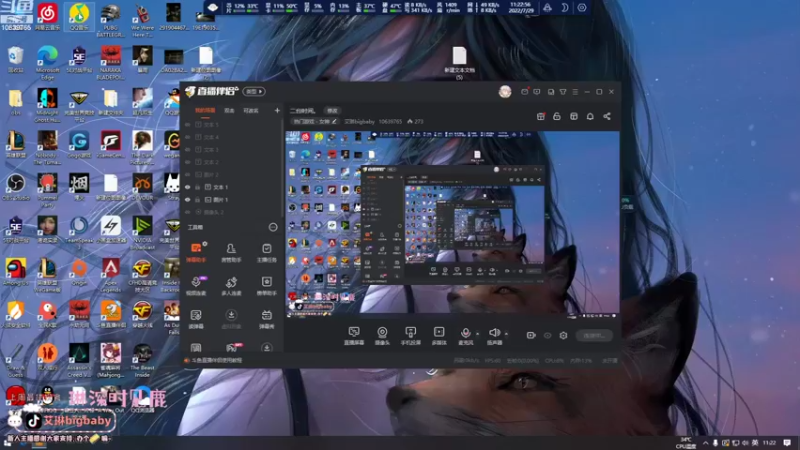The image size is (800, 450).
Task: Open the gear settings icon beside record
Action: [563, 335]
